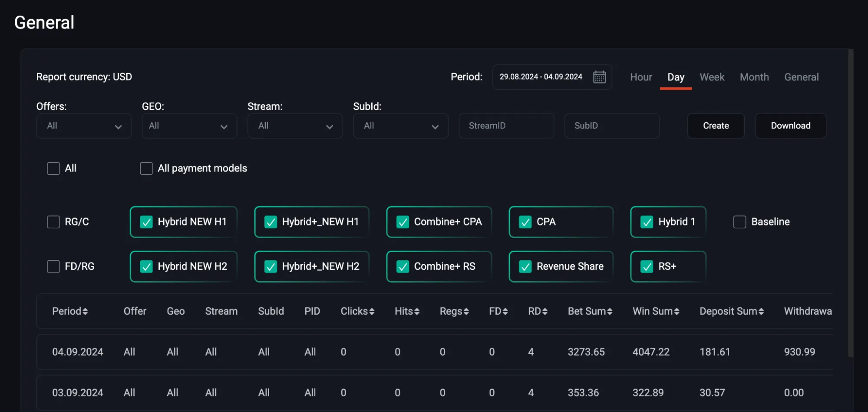868x412 pixels.
Task: Uncheck Hybrid NEW H1 option
Action: (x=146, y=222)
